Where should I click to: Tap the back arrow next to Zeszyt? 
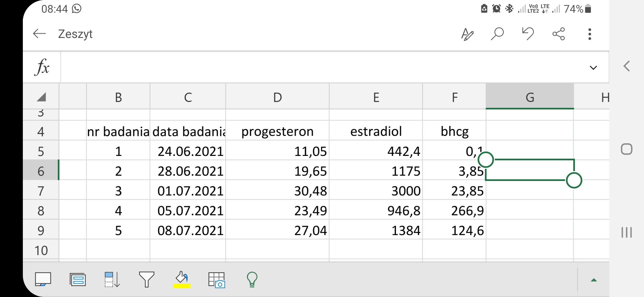click(39, 34)
